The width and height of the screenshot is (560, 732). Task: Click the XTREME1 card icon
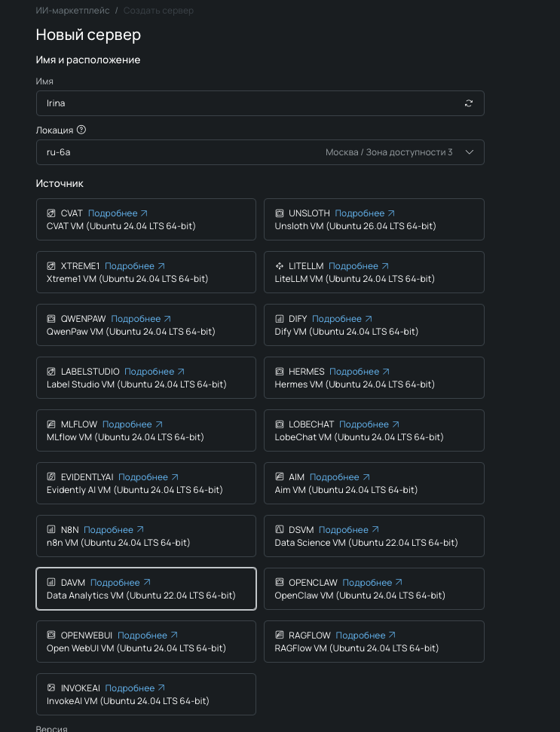click(51, 266)
